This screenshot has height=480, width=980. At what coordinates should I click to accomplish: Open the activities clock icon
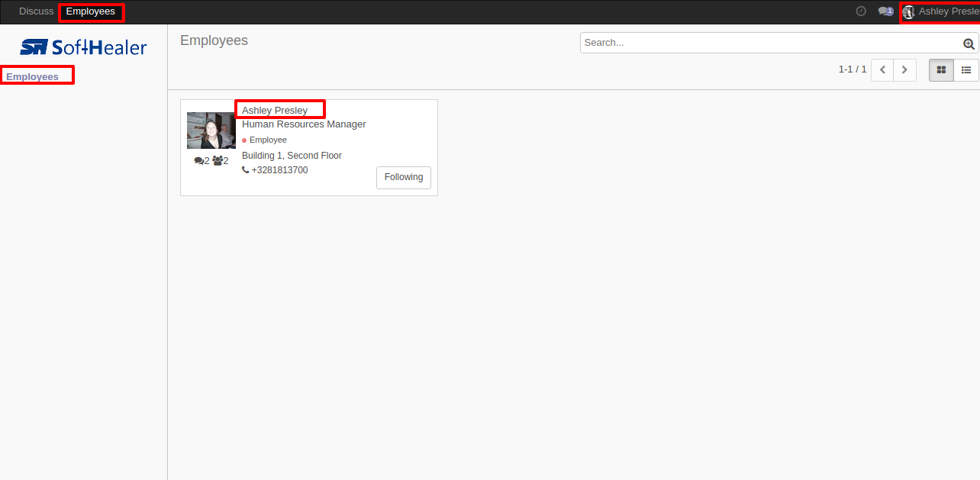(861, 11)
